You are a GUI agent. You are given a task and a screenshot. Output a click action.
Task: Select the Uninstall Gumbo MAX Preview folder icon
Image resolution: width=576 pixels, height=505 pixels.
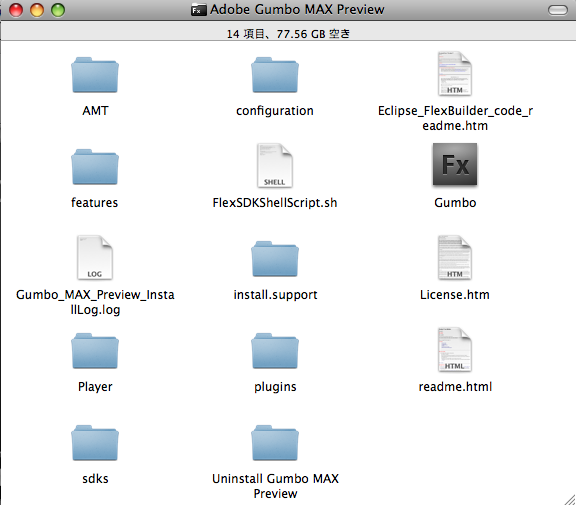275,443
